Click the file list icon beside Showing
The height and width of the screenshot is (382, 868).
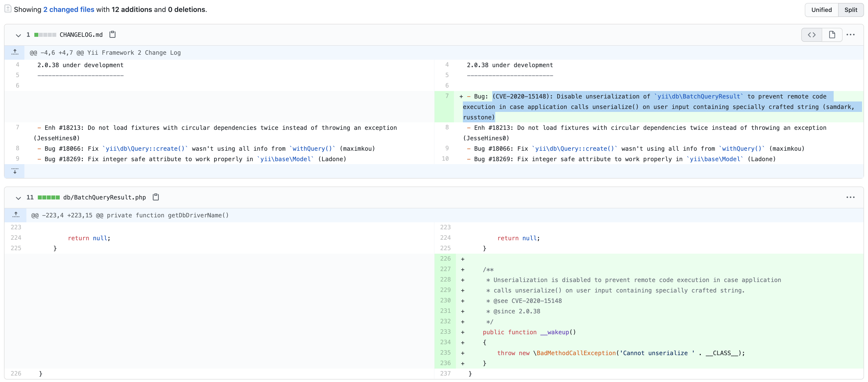coord(8,9)
